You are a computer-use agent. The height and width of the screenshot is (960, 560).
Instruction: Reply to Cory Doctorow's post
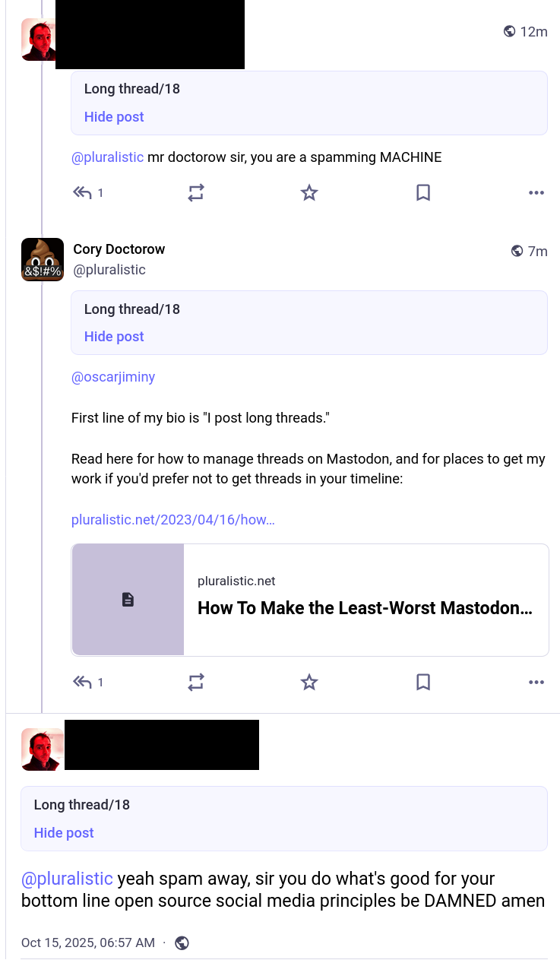(x=82, y=683)
